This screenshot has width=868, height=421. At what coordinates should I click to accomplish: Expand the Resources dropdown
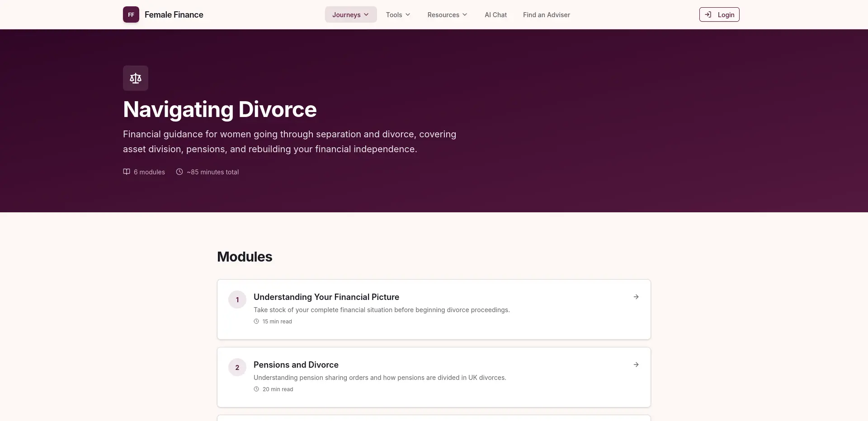tap(447, 14)
